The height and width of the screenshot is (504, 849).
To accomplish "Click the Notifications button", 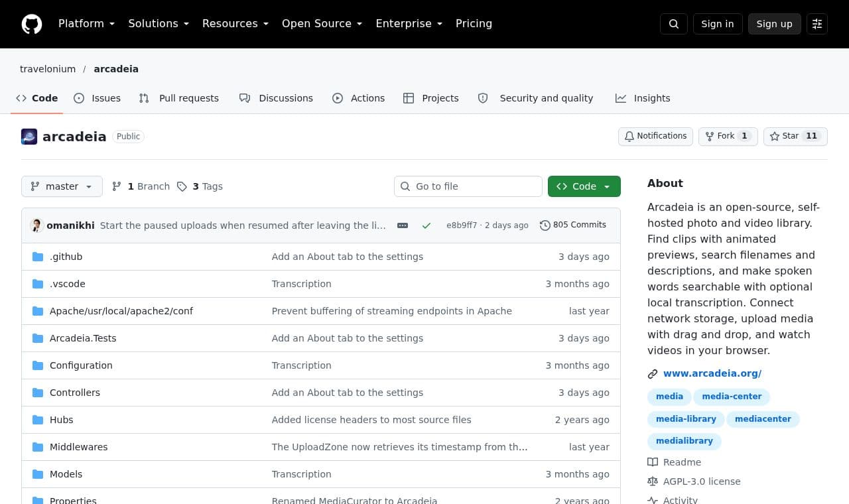I will [655, 136].
